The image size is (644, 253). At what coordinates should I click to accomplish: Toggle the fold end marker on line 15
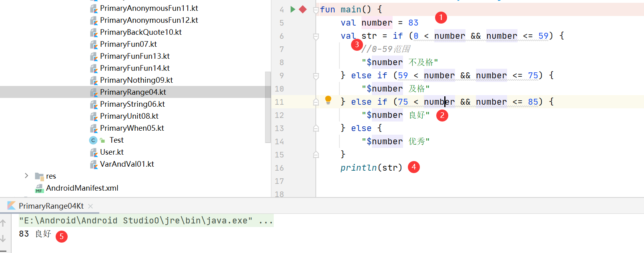point(316,154)
